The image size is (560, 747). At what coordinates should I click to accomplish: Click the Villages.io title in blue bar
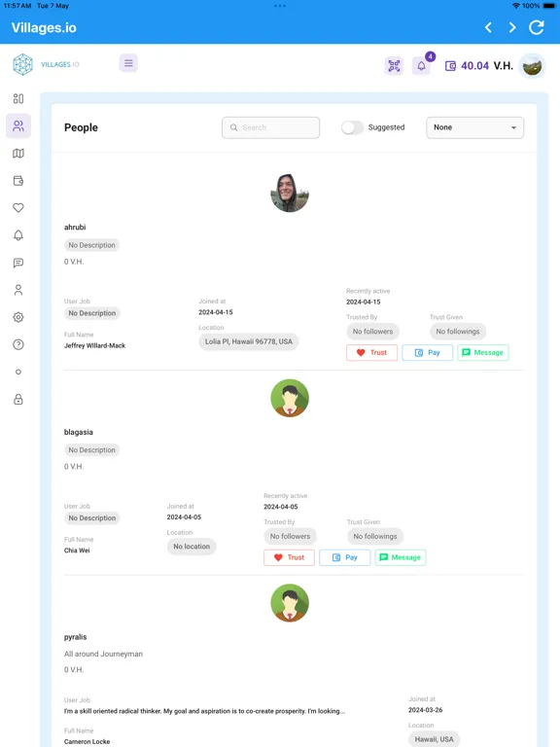44,27
